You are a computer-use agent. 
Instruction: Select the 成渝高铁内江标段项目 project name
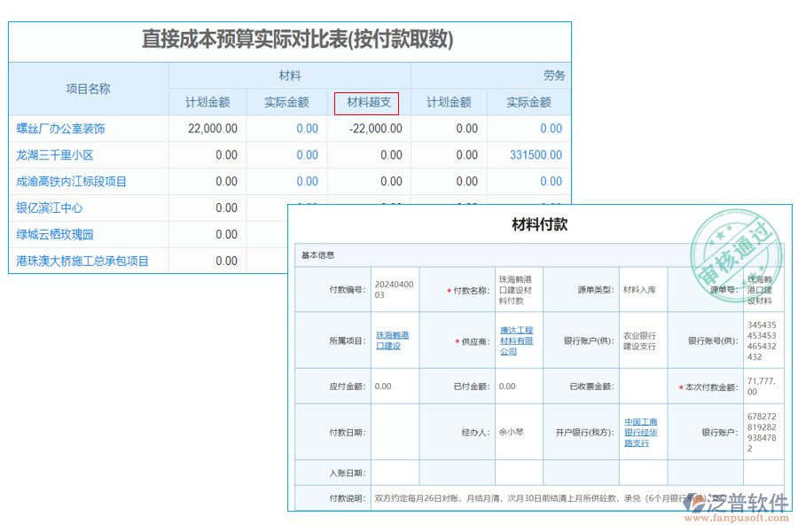point(71,182)
